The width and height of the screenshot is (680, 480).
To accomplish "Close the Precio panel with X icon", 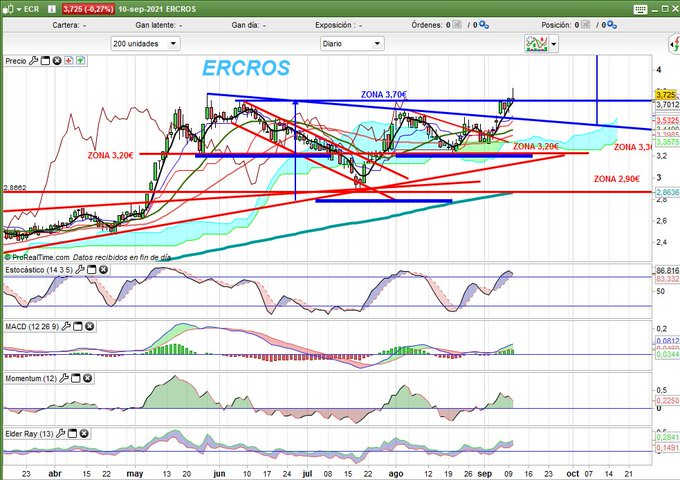I will coord(57,61).
